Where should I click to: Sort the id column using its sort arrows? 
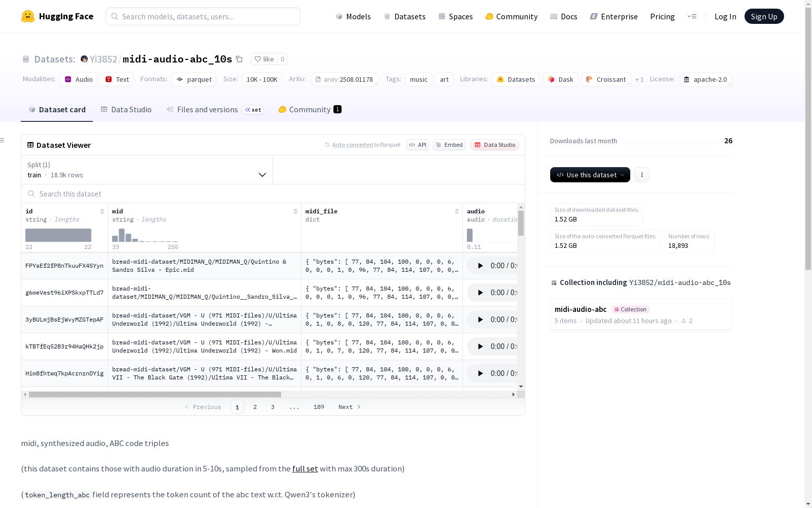[x=102, y=211]
